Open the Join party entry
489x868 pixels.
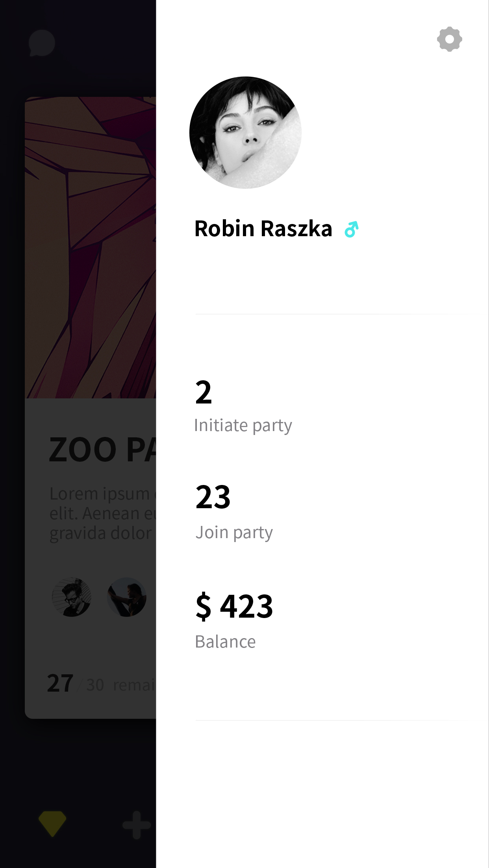coord(234,533)
